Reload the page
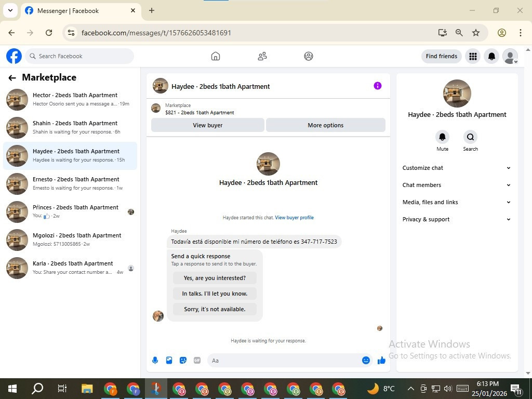The width and height of the screenshot is (532, 399). [x=49, y=33]
